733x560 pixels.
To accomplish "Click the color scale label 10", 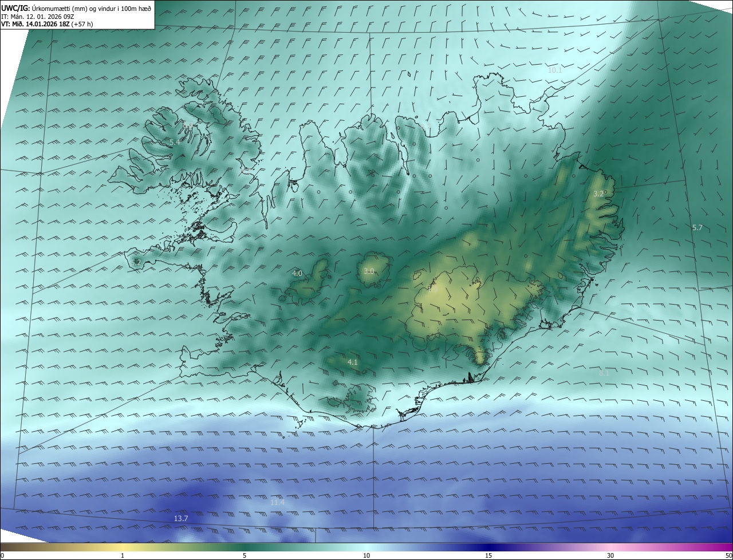I will point(366,555).
